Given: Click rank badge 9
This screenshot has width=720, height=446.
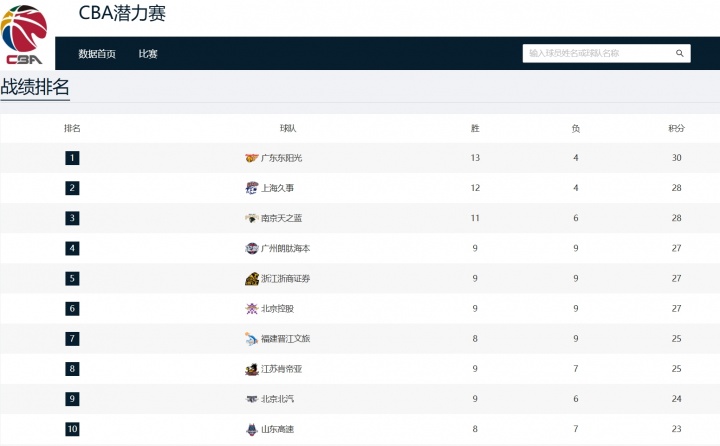Looking at the screenshot, I should 72,399.
